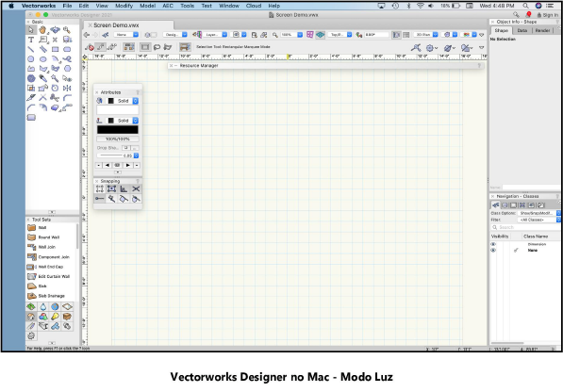
Task: Switch to the Render tab in Object Info
Action: click(542, 30)
